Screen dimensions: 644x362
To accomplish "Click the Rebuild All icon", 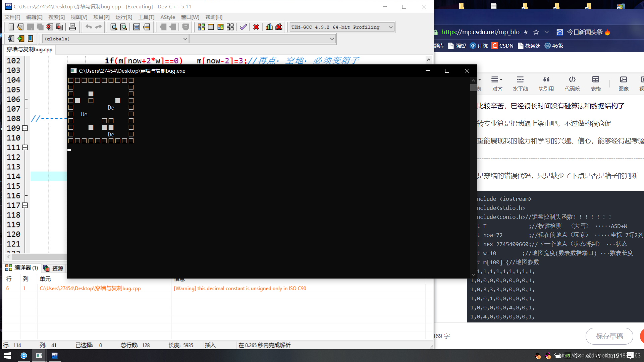I will (230, 27).
